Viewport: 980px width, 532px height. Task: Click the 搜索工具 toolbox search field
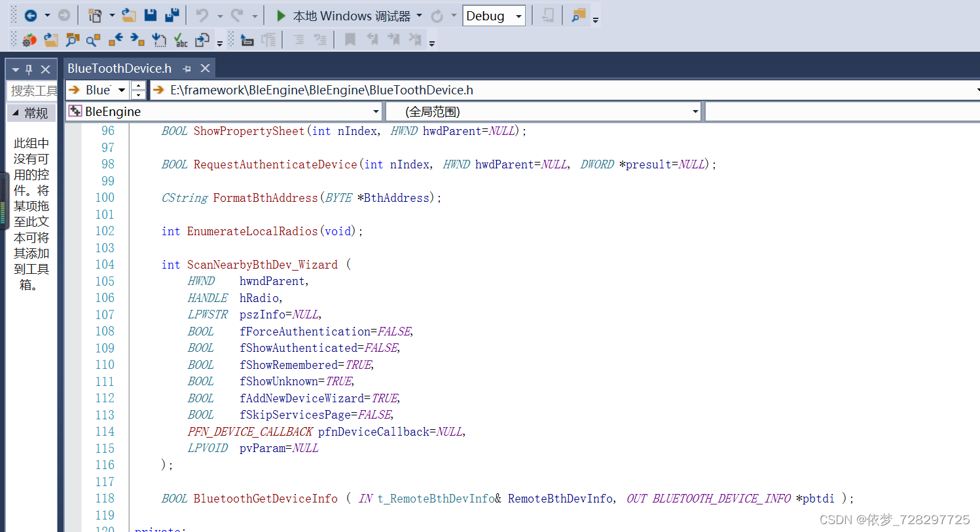pyautogui.click(x=33, y=91)
